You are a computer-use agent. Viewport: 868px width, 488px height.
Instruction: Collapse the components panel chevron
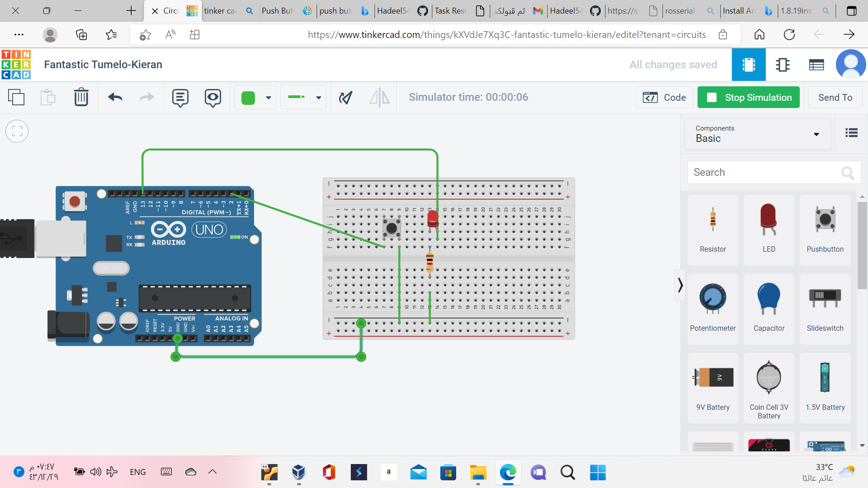pyautogui.click(x=680, y=285)
